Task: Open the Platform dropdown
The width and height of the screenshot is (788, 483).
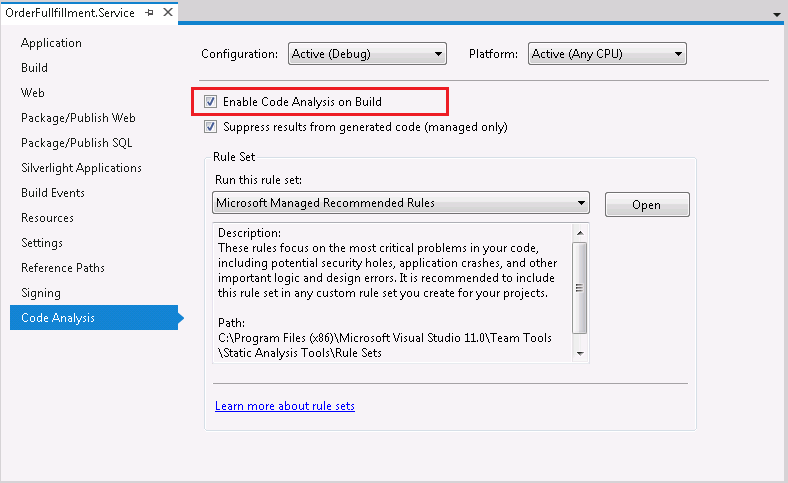Action: point(607,54)
